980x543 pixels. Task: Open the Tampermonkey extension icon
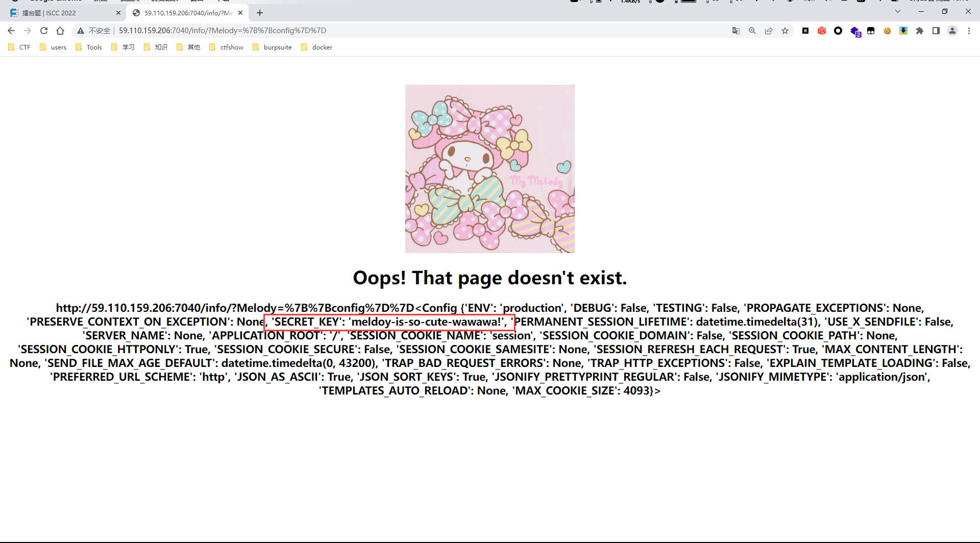[871, 31]
